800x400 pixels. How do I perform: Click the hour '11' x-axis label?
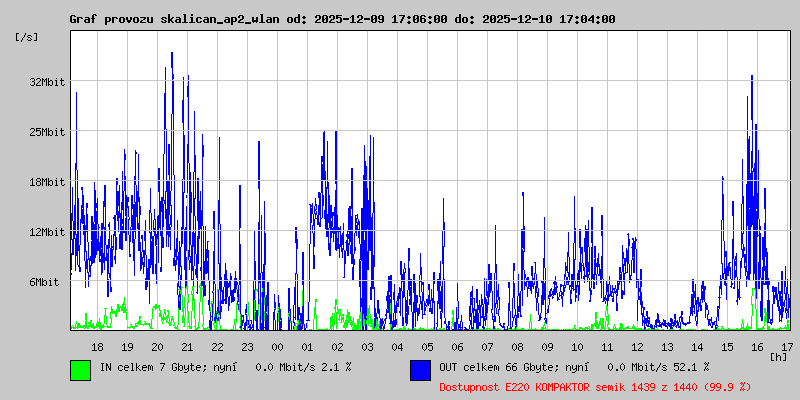coord(607,347)
